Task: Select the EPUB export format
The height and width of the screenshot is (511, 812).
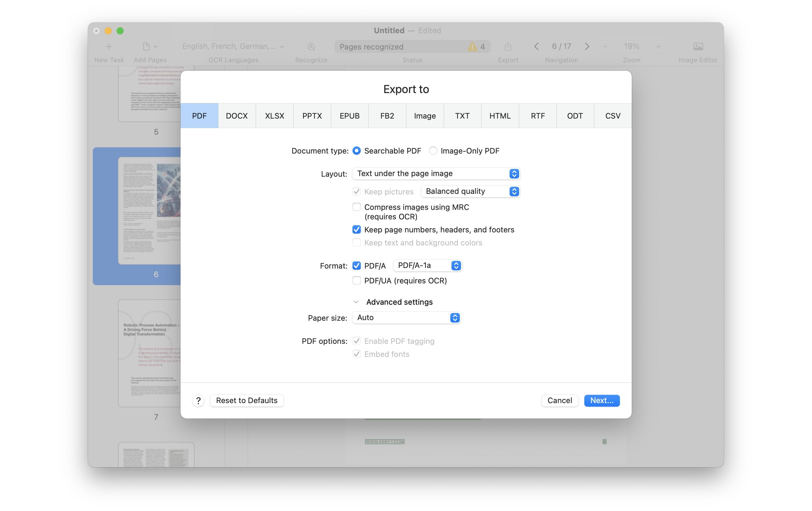Action: 349,116
